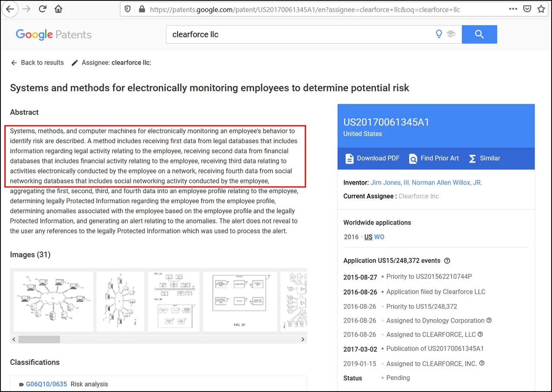Click the Pending status text
Screen dimensions: 552x392
click(398, 378)
